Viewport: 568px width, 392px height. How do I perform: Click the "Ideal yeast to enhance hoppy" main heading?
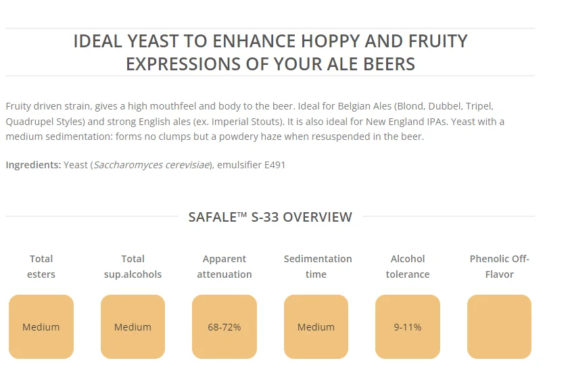click(x=270, y=52)
